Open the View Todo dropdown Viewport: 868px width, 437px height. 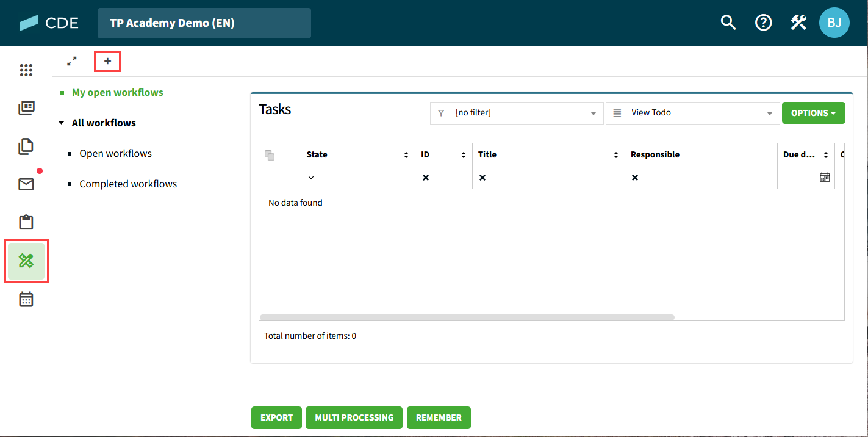coord(692,113)
